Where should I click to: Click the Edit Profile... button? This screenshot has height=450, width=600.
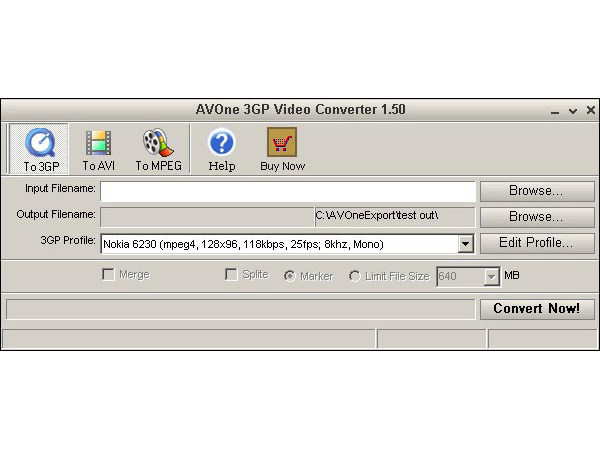pyautogui.click(x=537, y=243)
